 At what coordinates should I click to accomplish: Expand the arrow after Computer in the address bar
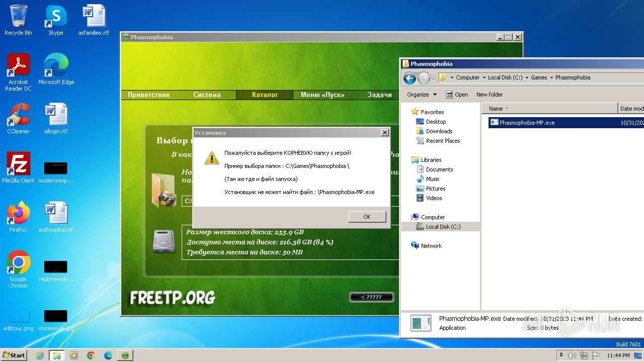pyautogui.click(x=484, y=77)
